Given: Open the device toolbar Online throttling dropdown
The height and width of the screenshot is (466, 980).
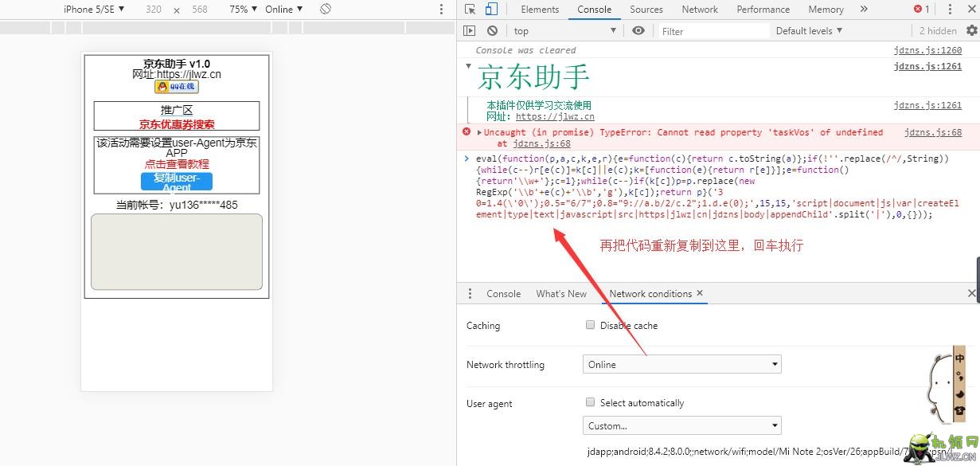Looking at the screenshot, I should pyautogui.click(x=284, y=10).
